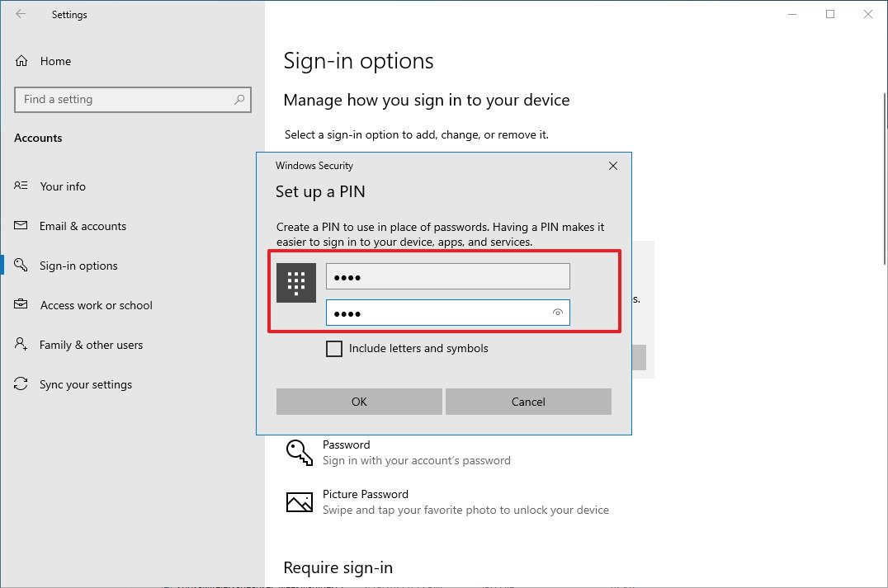Click the Family & other users icon
The image size is (888, 588).
21,345
